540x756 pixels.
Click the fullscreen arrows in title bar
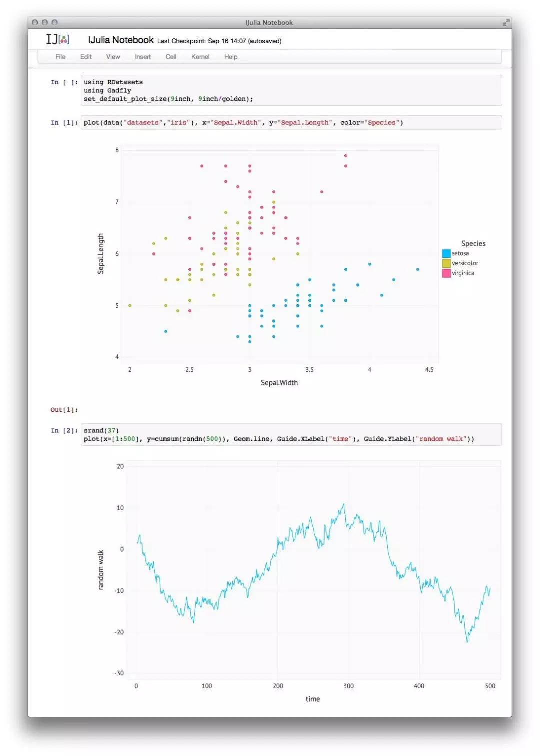[x=505, y=23]
